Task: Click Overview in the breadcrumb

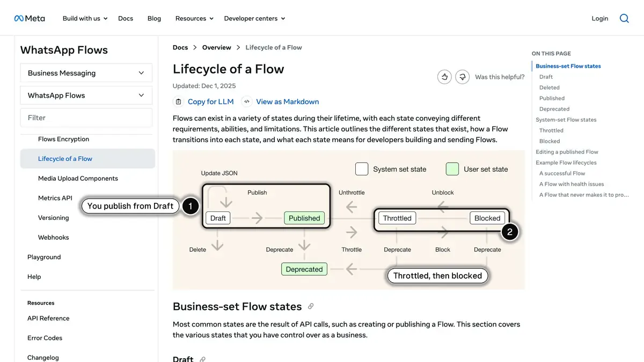Action: 217,47
